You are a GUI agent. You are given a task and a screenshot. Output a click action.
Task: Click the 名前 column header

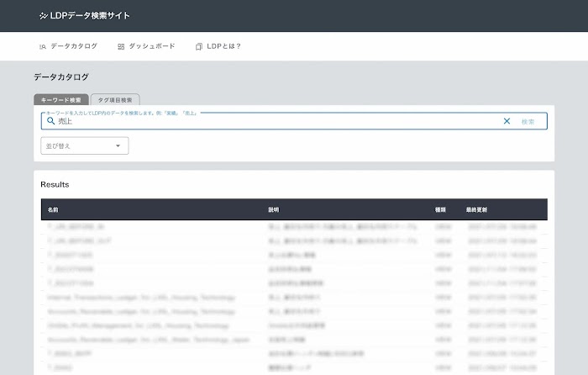point(53,210)
